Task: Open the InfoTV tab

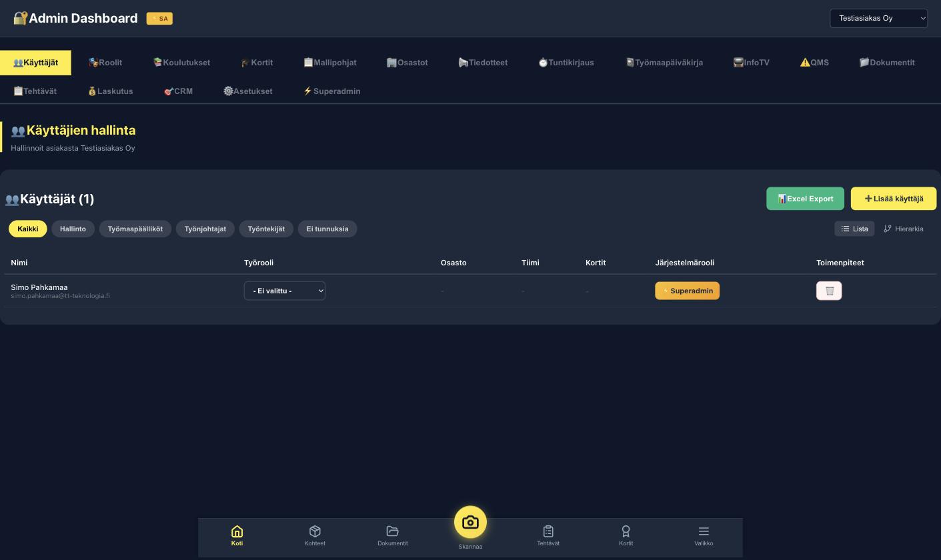Action: click(x=752, y=63)
